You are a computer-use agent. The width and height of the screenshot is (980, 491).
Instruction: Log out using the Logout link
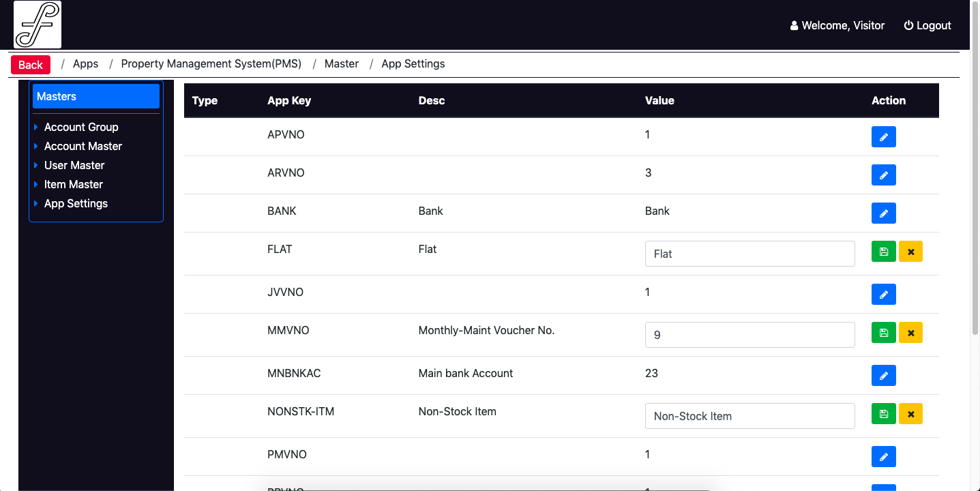click(x=927, y=25)
